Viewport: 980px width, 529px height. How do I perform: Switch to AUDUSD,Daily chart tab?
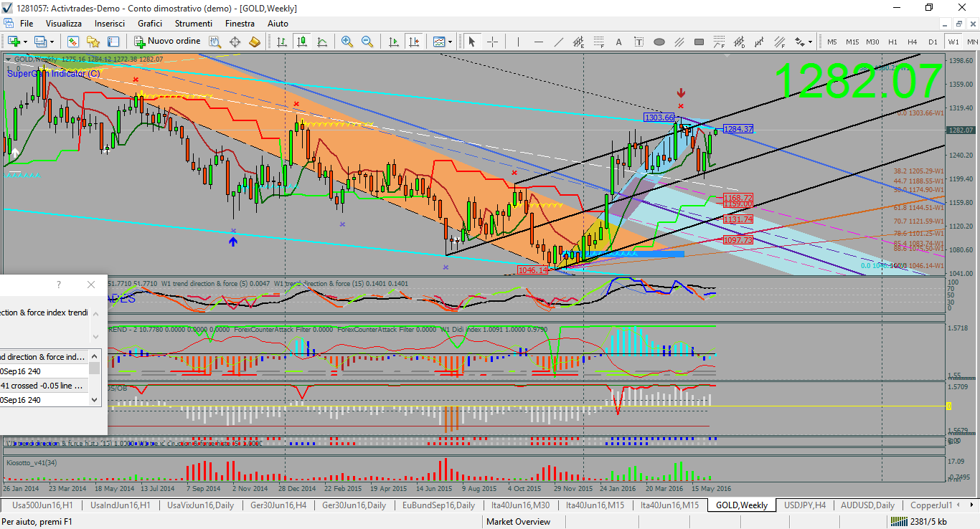[867, 505]
